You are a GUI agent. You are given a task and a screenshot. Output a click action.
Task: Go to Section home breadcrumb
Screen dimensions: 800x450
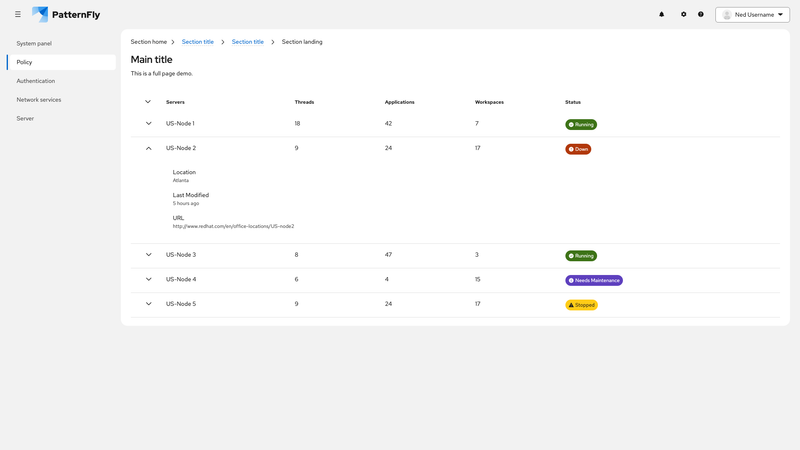pyautogui.click(x=148, y=42)
